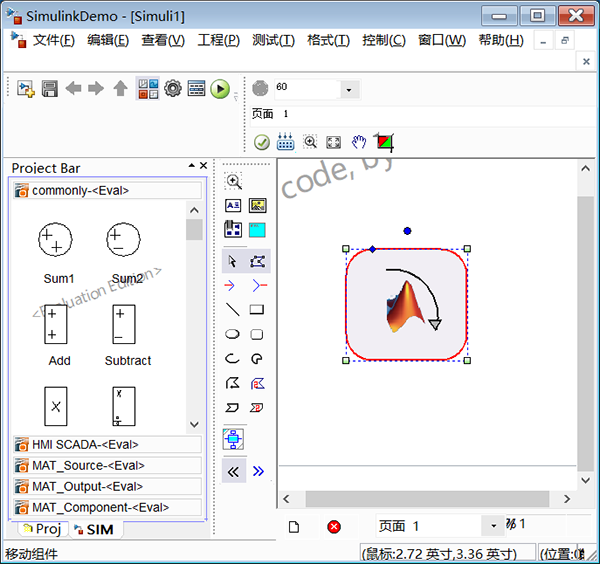The width and height of the screenshot is (600, 564).
Task: Click the green Run play button
Action: coord(220,89)
